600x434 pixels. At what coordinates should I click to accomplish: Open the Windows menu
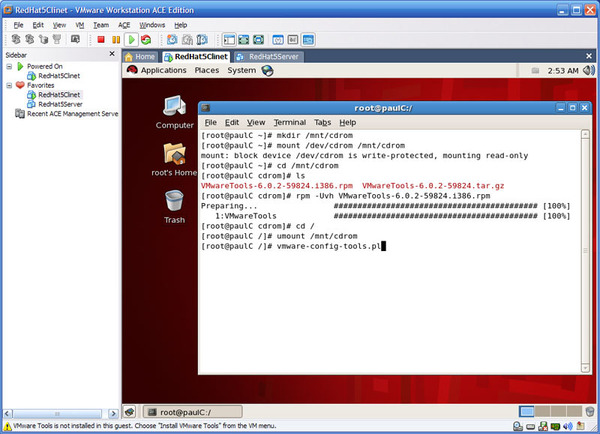[152, 25]
